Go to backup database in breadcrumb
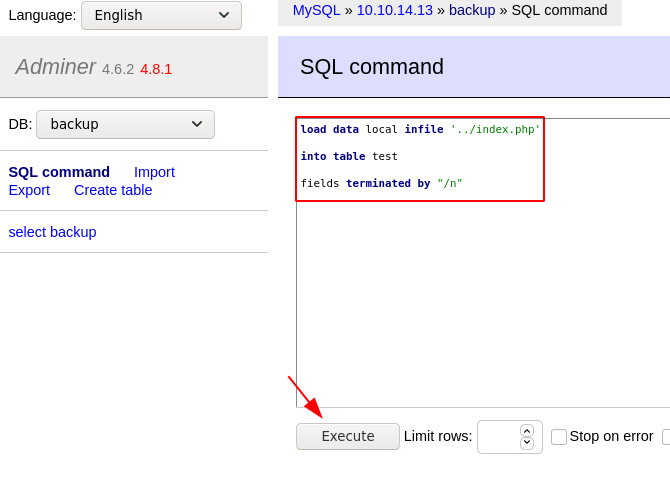 pos(472,10)
